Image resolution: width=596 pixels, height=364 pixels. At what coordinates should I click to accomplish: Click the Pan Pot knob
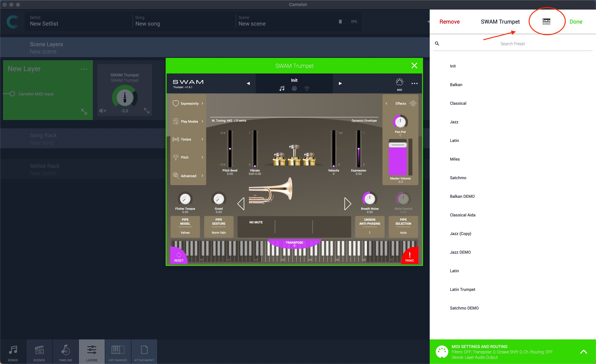pyautogui.click(x=400, y=122)
